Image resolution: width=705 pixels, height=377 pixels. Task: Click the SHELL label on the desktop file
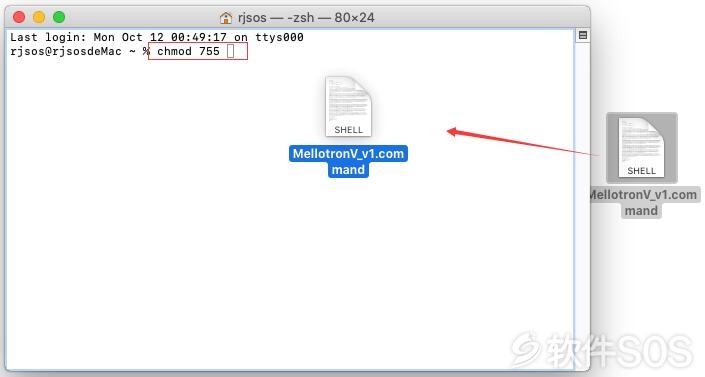[x=642, y=171]
